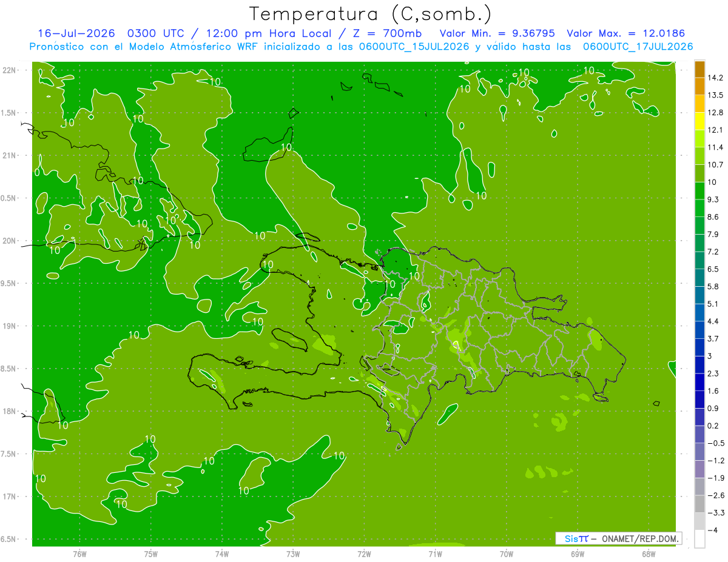Click the "14.2" colorbar label
This screenshot has width=728, height=562.
point(716,78)
